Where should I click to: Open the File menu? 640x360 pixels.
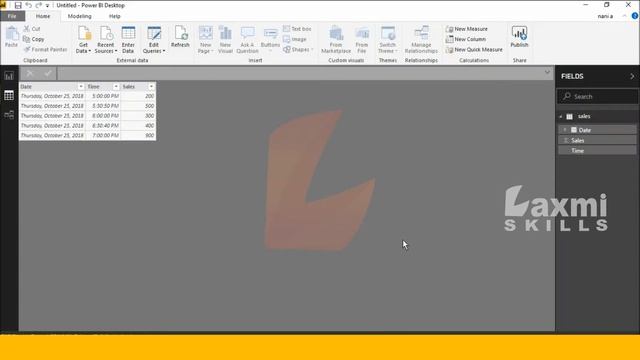coord(12,16)
